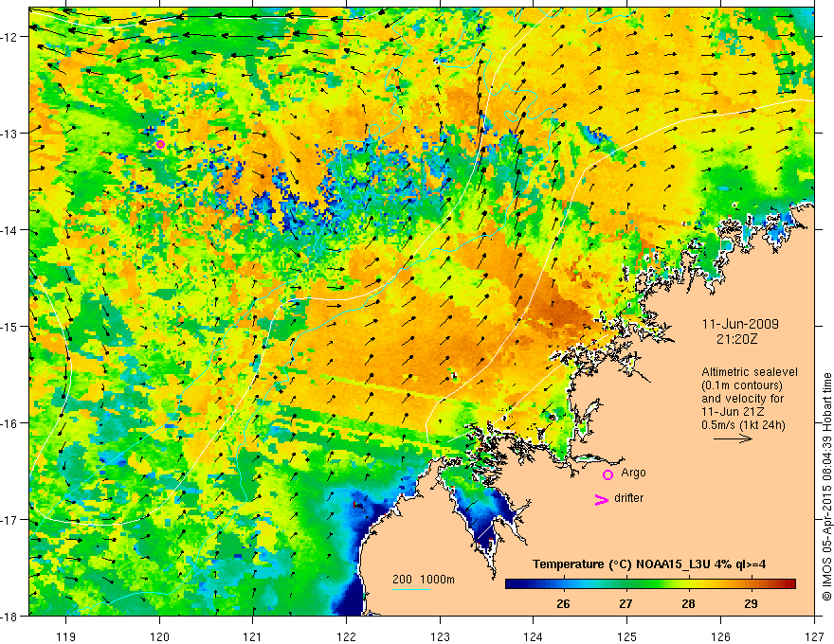Screen dimensions: 834x644
Task: Click the 121 longitude axis label
Action: 253,636
